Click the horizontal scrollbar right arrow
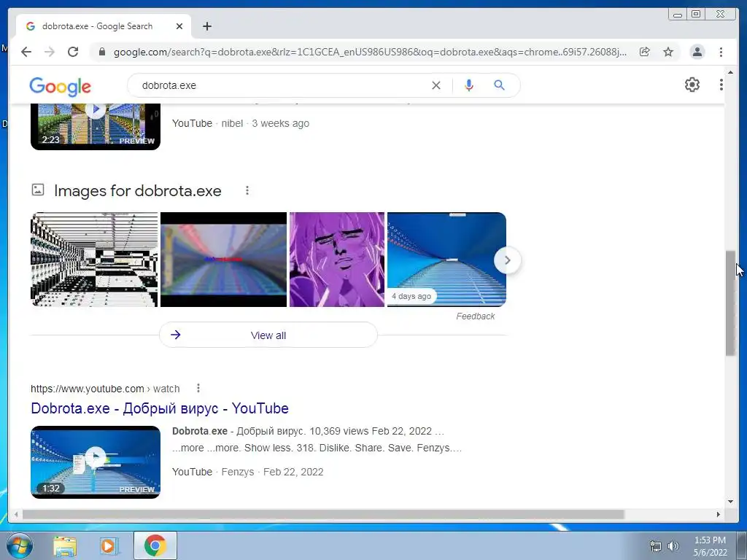This screenshot has width=747, height=560. click(x=719, y=515)
